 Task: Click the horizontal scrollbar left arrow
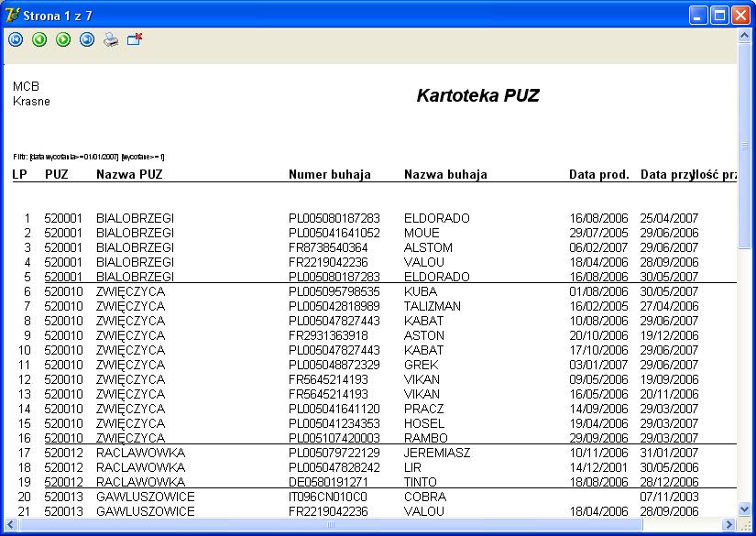[x=11, y=524]
